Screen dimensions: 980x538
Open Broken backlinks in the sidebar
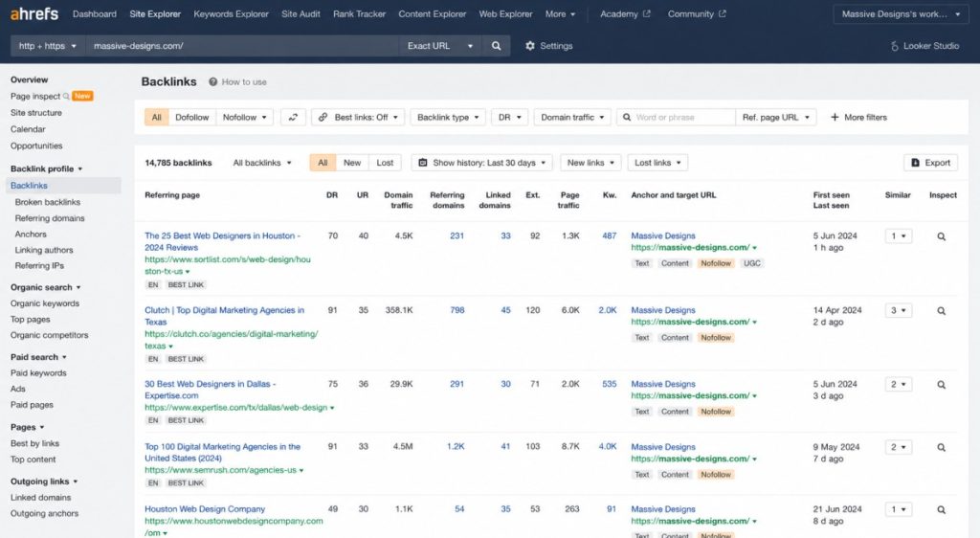48,202
